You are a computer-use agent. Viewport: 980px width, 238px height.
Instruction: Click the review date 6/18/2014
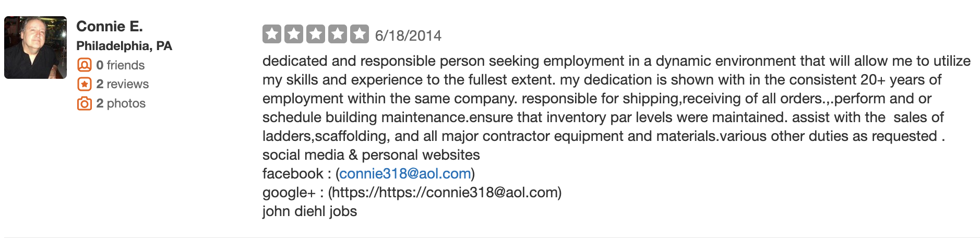click(x=408, y=35)
